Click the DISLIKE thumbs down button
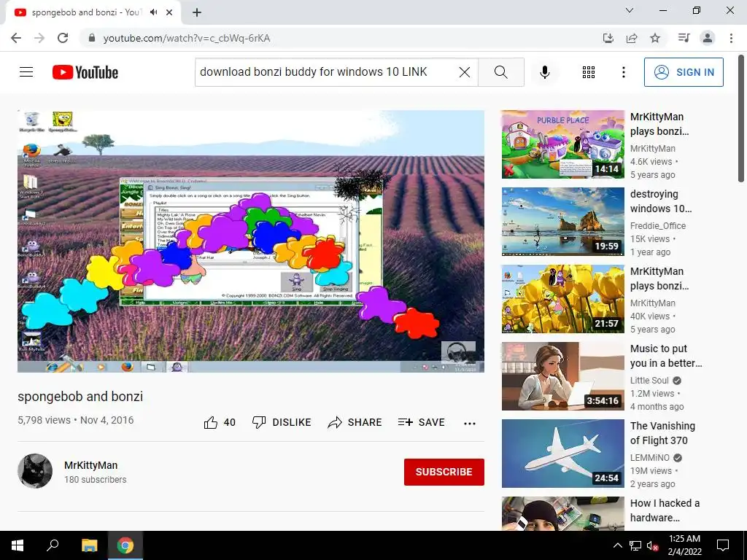This screenshot has height=560, width=747. coord(282,422)
